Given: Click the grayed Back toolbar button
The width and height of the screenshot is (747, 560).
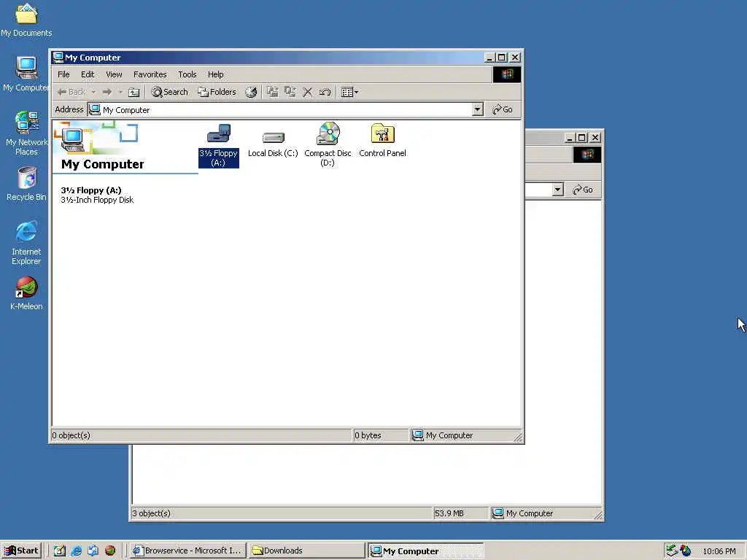Looking at the screenshot, I should click(71, 92).
